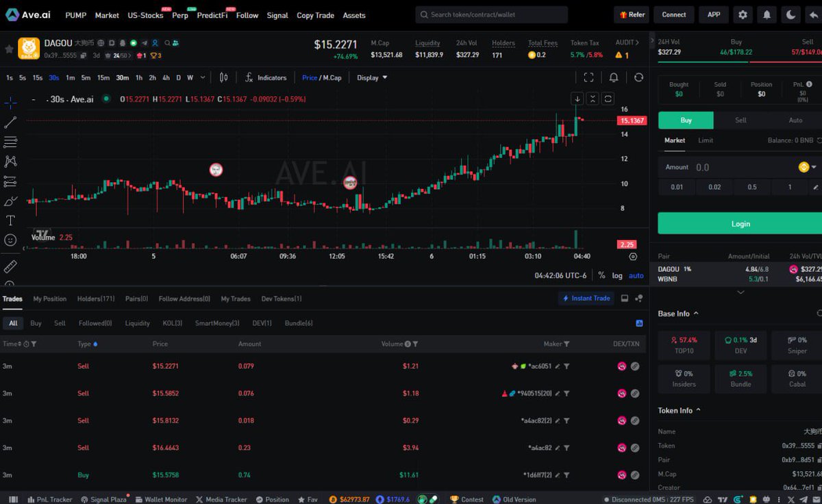This screenshot has height=504, width=822.
Task: Switch to the Holders(171) tab
Action: tap(96, 299)
